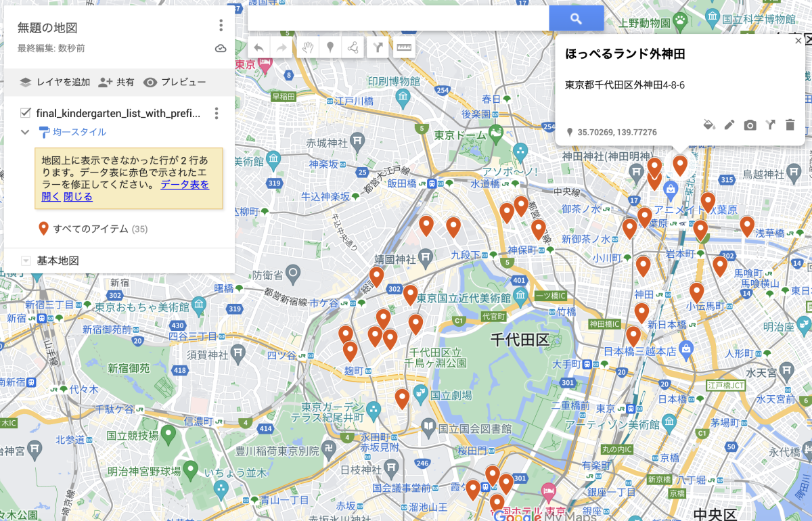Image resolution: width=812 pixels, height=521 pixels.
Task: Collapse the layer with the chevron arrow
Action: tap(25, 132)
